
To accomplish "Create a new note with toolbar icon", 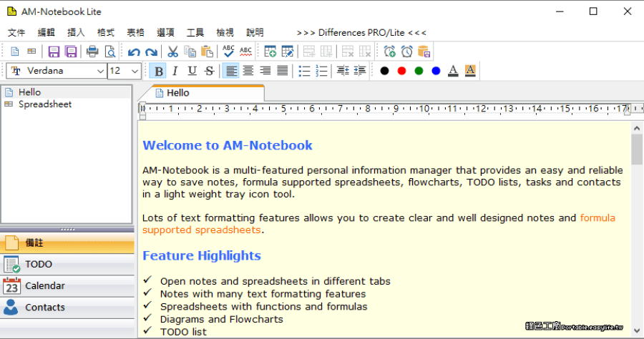I will pyautogui.click(x=15, y=51).
